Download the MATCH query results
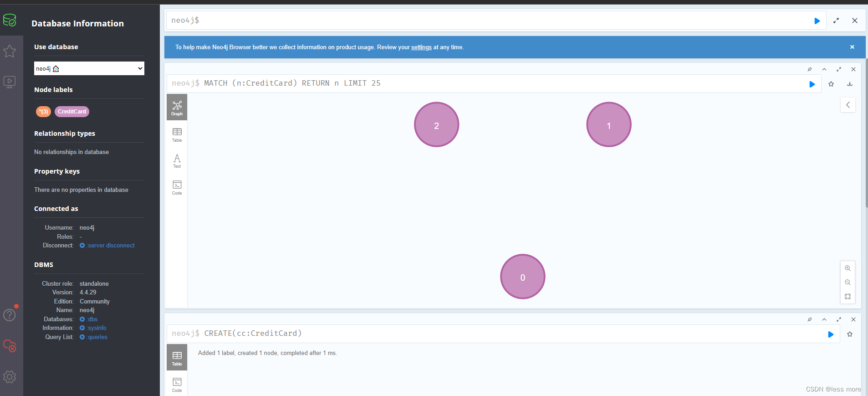The width and height of the screenshot is (868, 396). pyautogui.click(x=850, y=84)
